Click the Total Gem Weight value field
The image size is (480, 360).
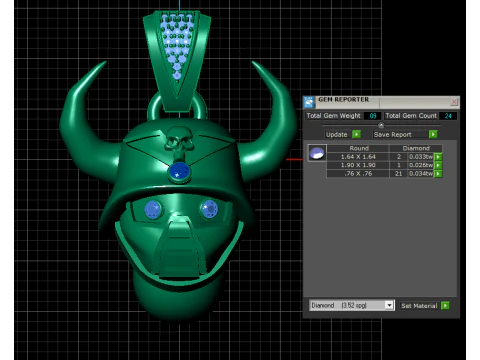(372, 116)
